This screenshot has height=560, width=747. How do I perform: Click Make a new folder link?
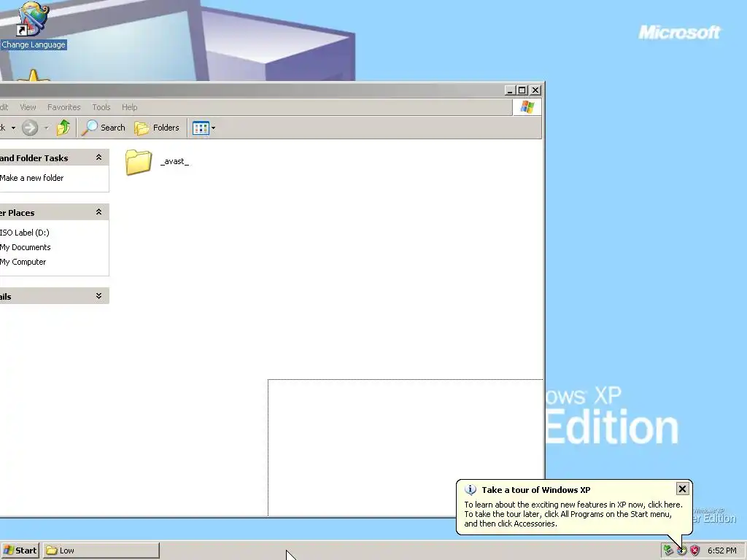[31, 178]
